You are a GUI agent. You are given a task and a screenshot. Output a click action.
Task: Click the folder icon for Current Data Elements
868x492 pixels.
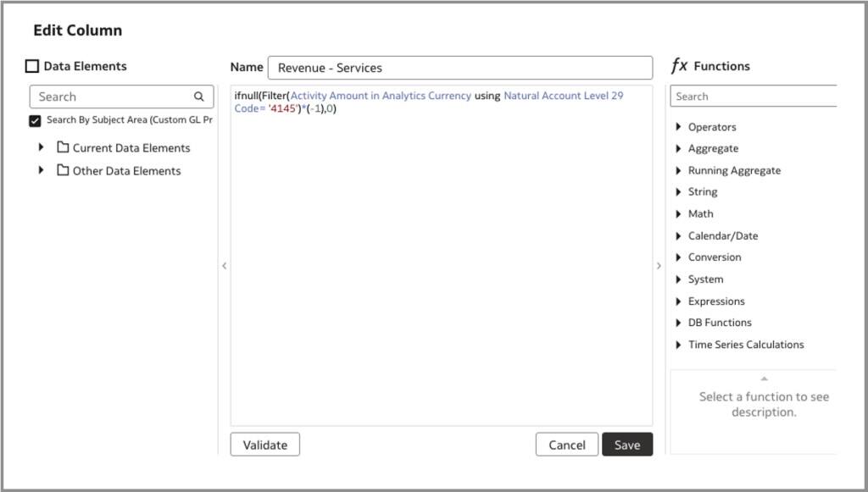coord(64,147)
